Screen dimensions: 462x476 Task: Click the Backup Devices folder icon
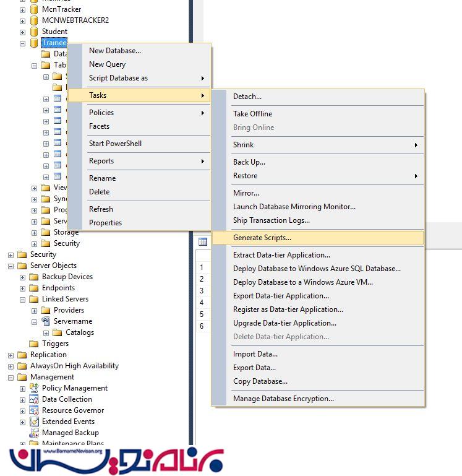pyautogui.click(x=33, y=277)
